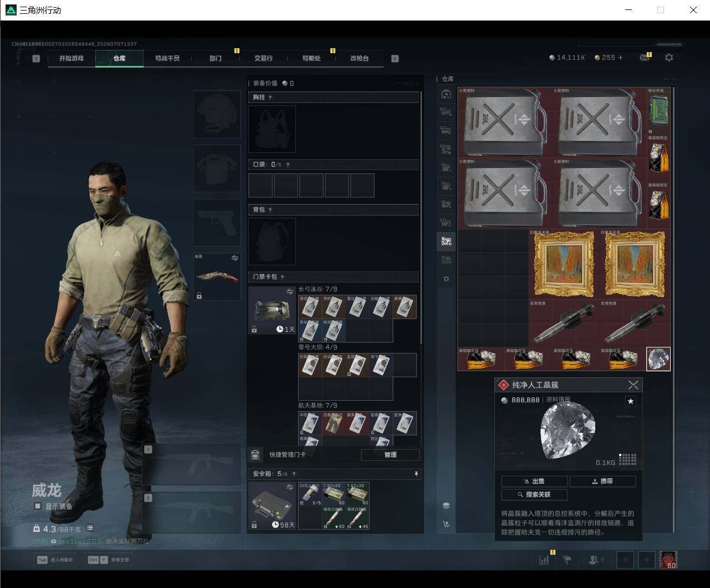Click the 门禁卡包 help question mark
Viewport: 710px width, 588px height.
coord(282,277)
